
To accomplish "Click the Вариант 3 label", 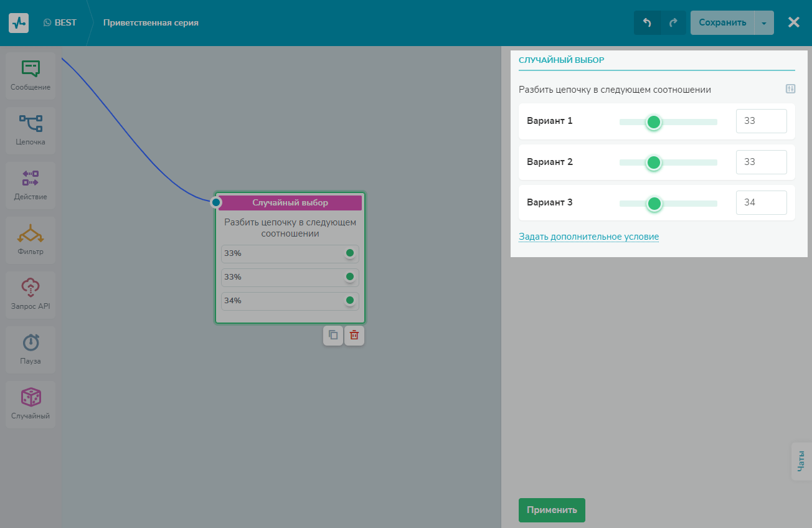I will click(x=550, y=202).
